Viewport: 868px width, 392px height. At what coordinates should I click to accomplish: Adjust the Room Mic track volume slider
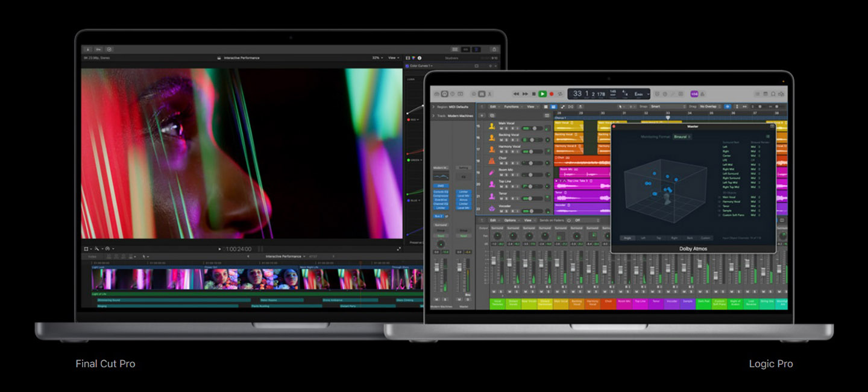[x=532, y=175]
